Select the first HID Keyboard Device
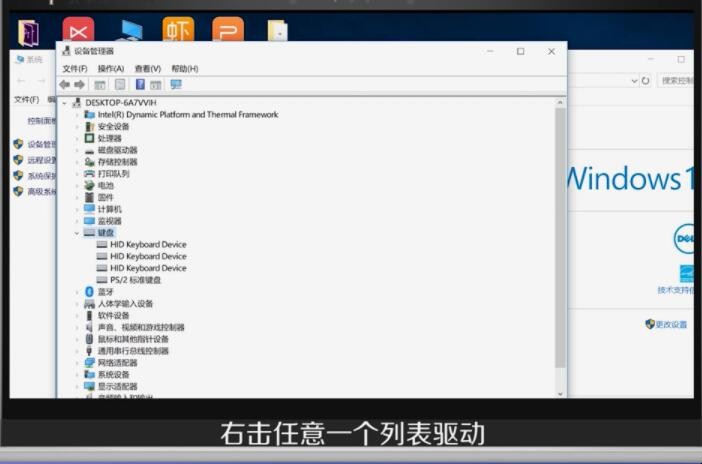This screenshot has height=464, width=702. [x=148, y=244]
